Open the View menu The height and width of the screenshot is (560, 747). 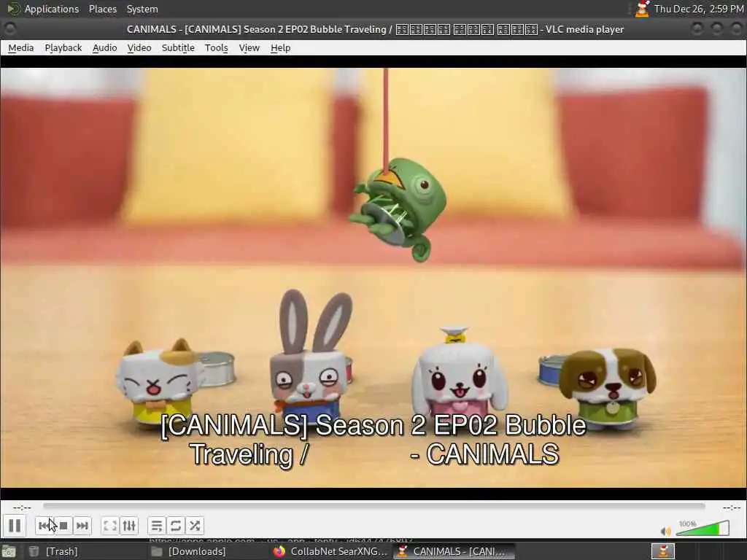pos(249,47)
